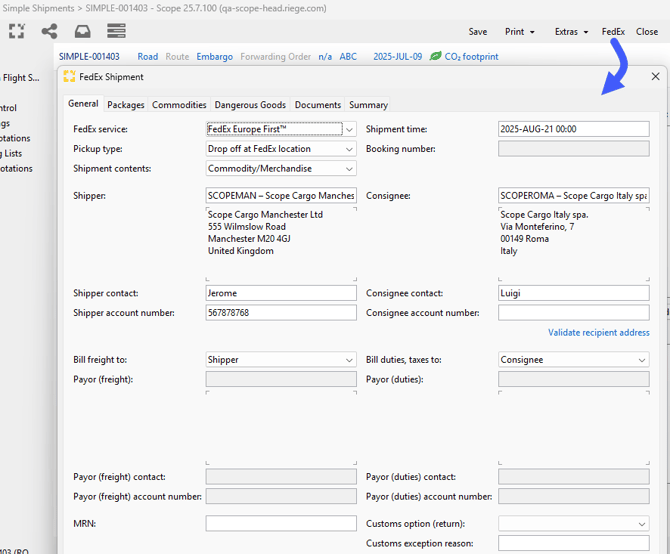The width and height of the screenshot is (670, 554).
Task: Open the Dangerous Goods tab
Action: coord(250,105)
